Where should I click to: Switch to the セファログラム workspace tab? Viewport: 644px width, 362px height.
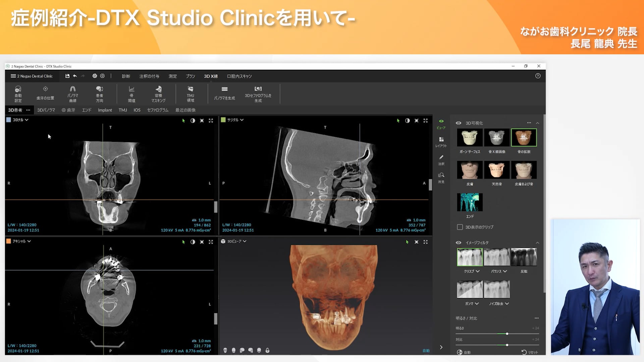tap(158, 110)
